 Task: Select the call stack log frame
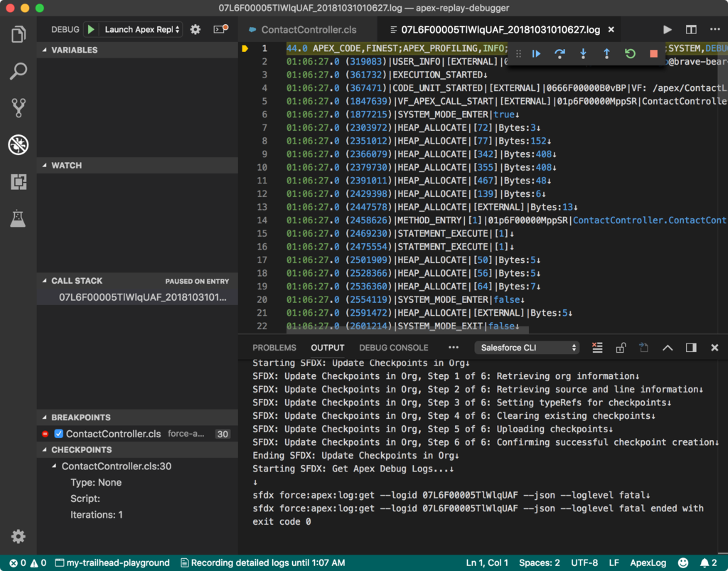point(137,297)
